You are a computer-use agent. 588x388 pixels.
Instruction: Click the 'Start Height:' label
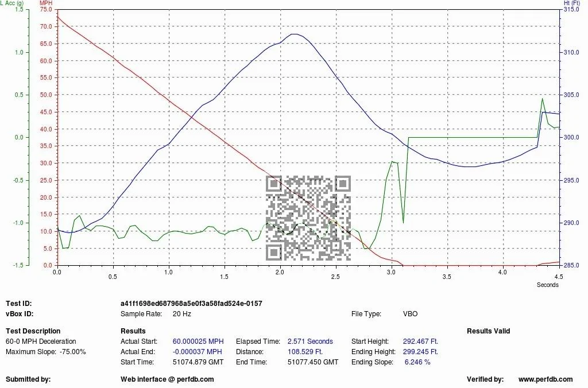point(370,342)
